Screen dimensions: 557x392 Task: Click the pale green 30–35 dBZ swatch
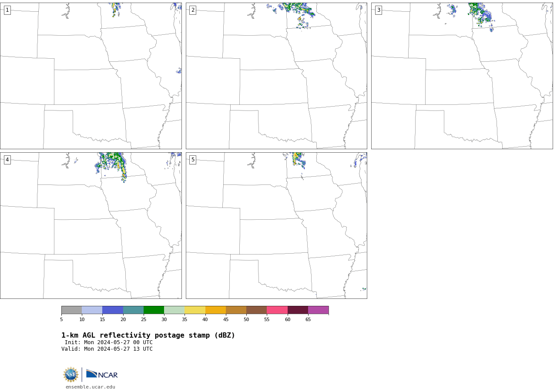click(x=174, y=310)
